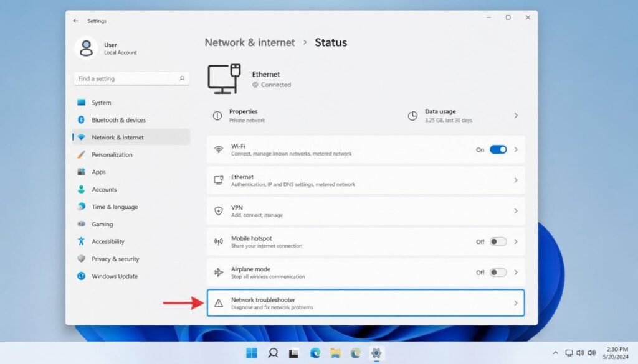Click the Task View taskbar icon
The height and width of the screenshot is (364, 638).
coord(293,353)
